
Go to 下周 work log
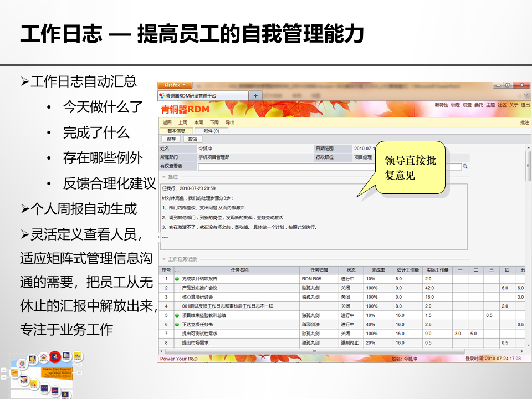point(214,122)
